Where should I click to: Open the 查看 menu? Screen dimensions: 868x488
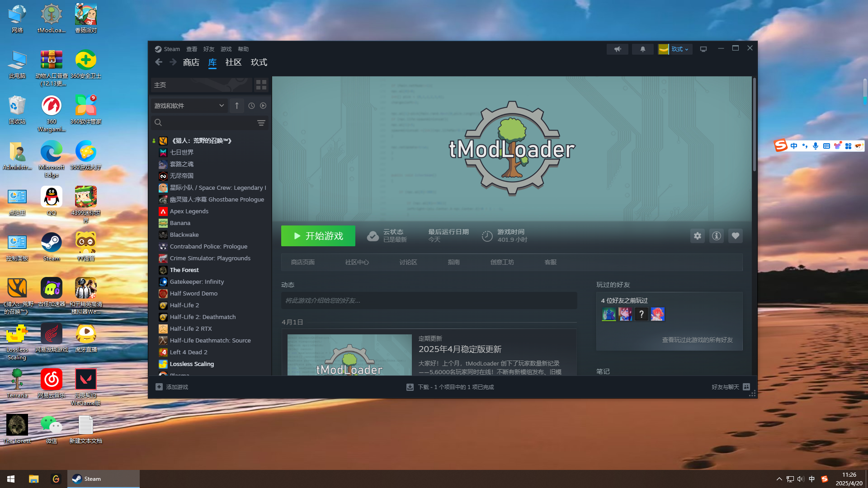(x=192, y=49)
